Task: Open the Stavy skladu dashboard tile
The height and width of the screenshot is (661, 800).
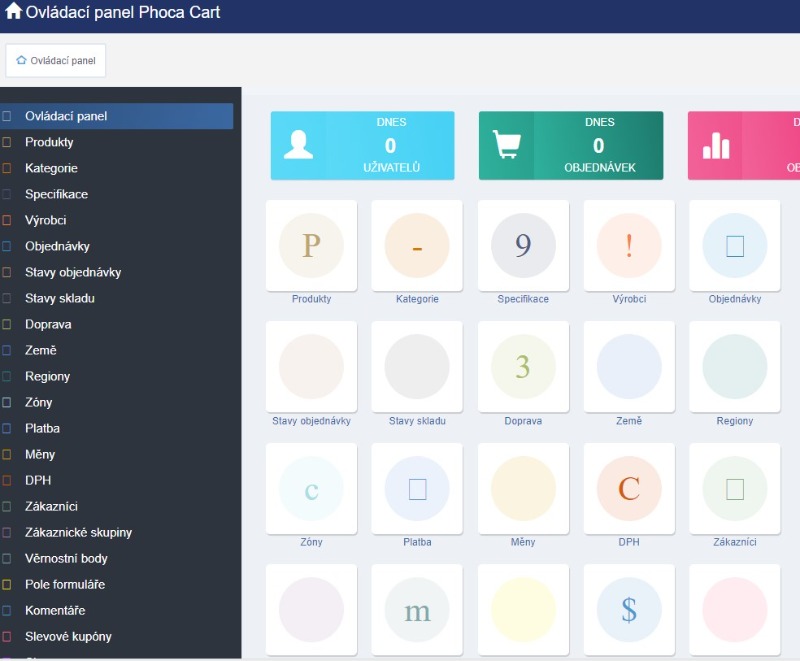Action: [x=417, y=367]
